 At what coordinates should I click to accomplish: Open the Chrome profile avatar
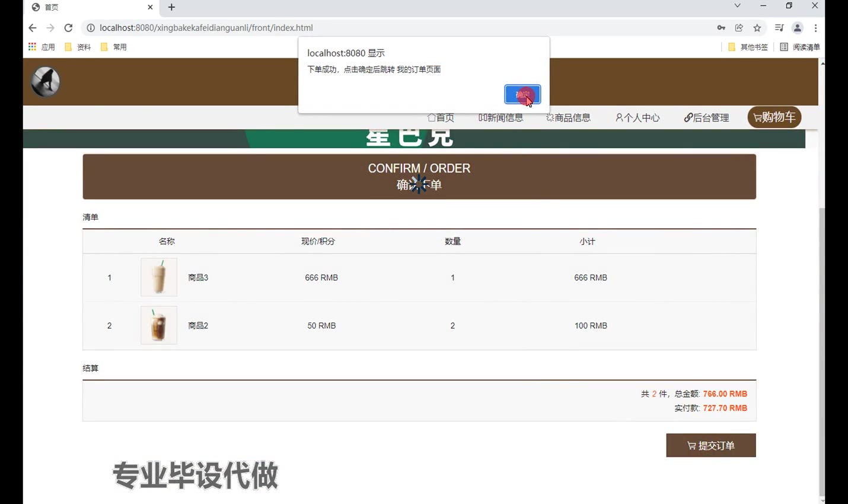798,28
